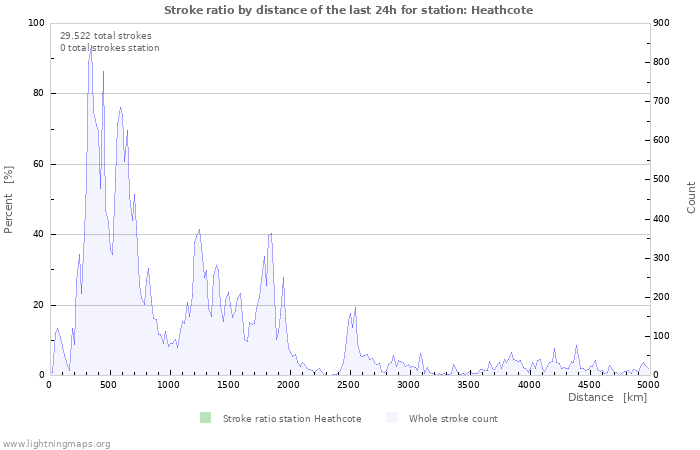Image resolution: width=700 pixels, height=450 pixels.
Task: Click the 2500 tick on distance axis
Action: 349,384
